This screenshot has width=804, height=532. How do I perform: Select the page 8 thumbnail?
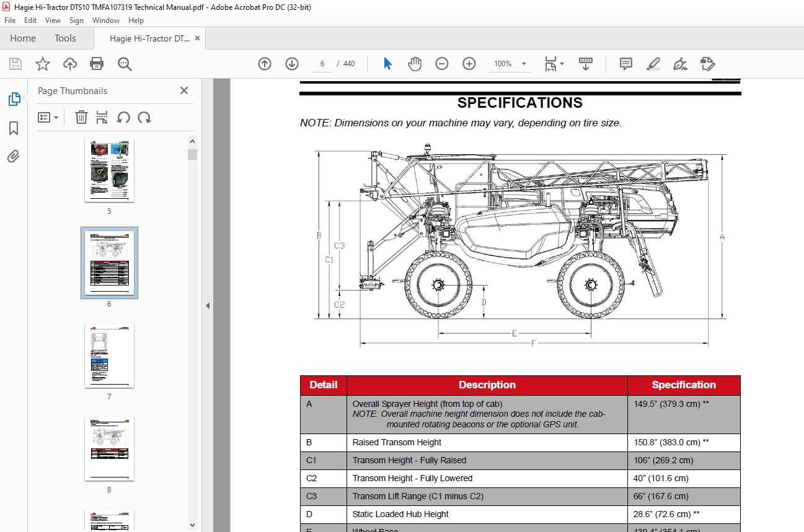(x=109, y=448)
